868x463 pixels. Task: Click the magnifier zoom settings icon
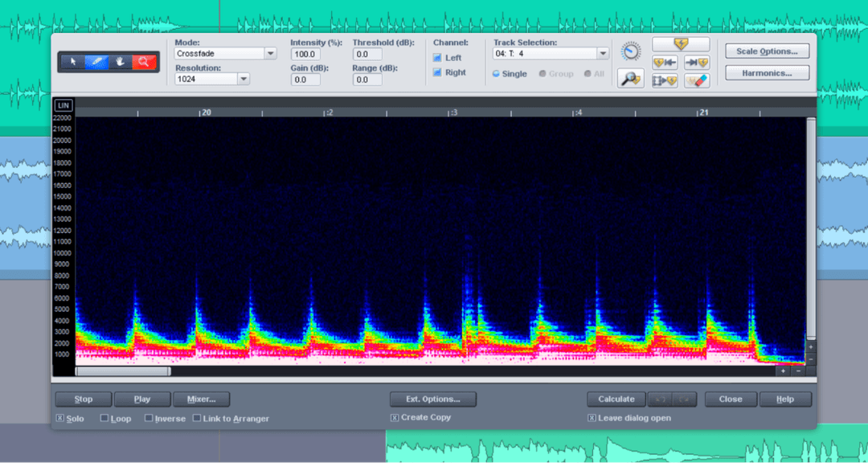[632, 80]
